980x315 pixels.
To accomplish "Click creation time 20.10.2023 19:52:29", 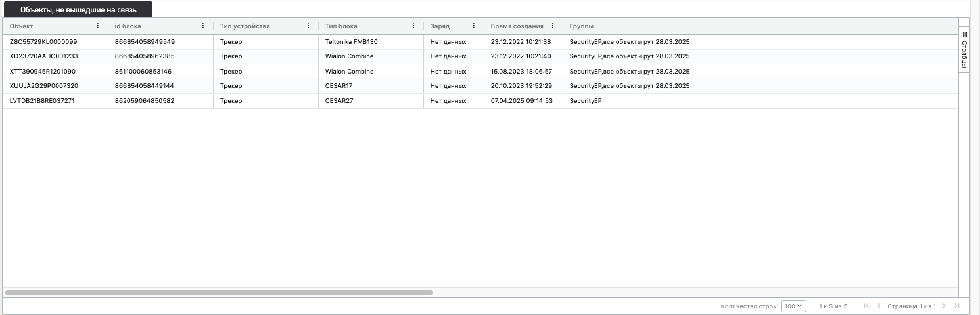I will [x=522, y=86].
